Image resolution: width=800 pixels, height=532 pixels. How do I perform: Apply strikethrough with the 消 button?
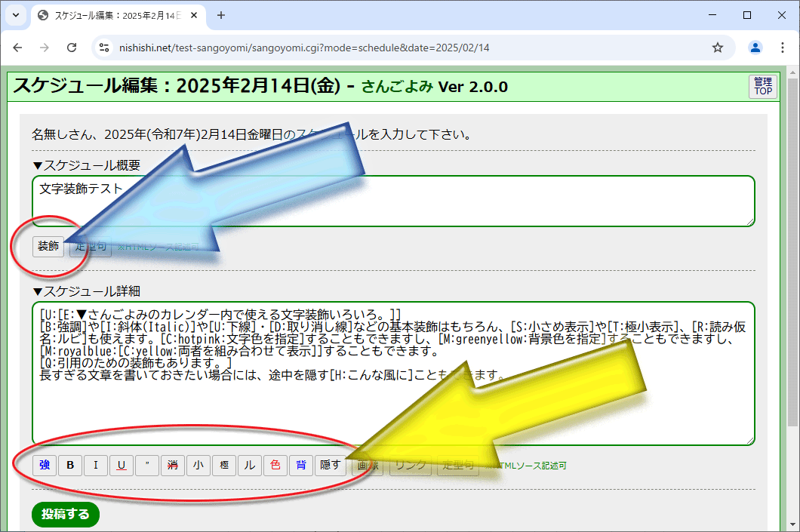click(172, 465)
